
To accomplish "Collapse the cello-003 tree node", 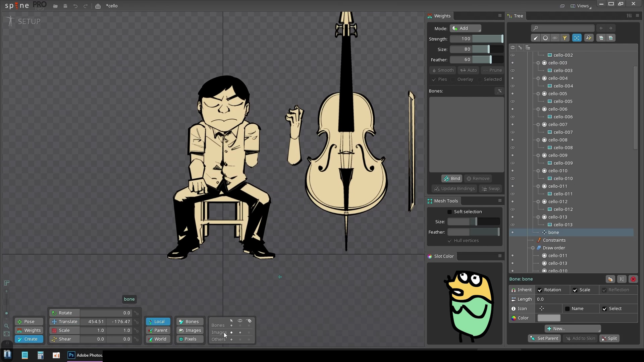I will point(539,63).
